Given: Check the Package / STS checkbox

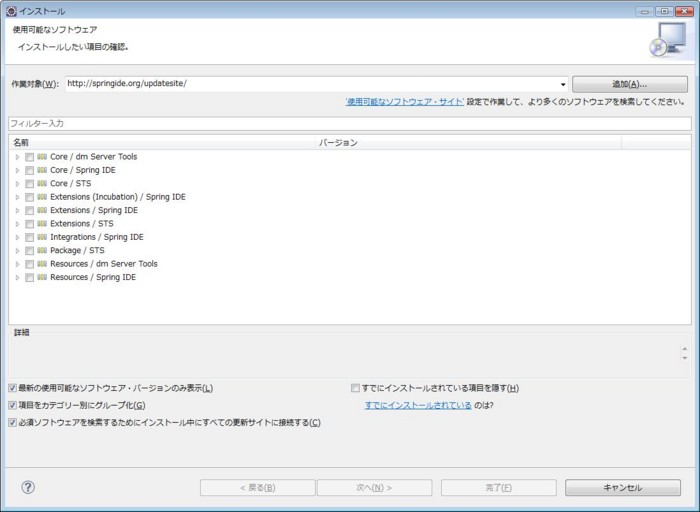Looking at the screenshot, I should [x=29, y=251].
